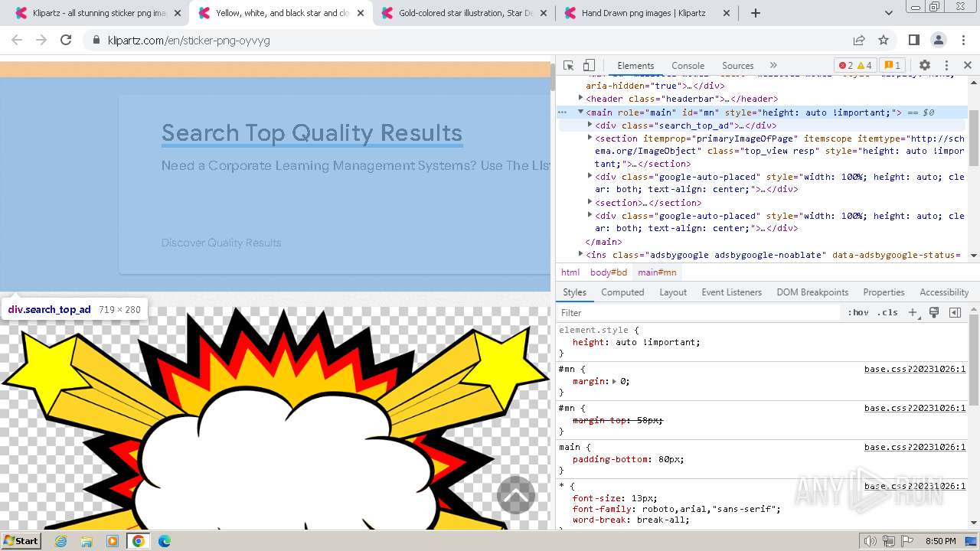Share this page icon in address bar

(859, 41)
